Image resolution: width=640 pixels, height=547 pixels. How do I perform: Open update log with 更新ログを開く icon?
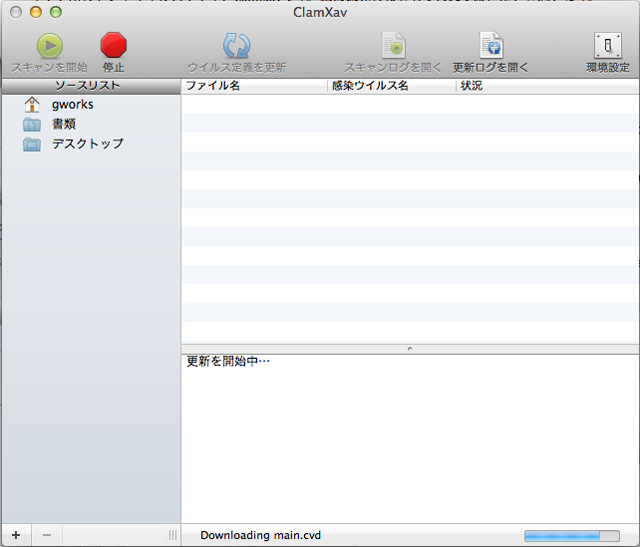[491, 45]
